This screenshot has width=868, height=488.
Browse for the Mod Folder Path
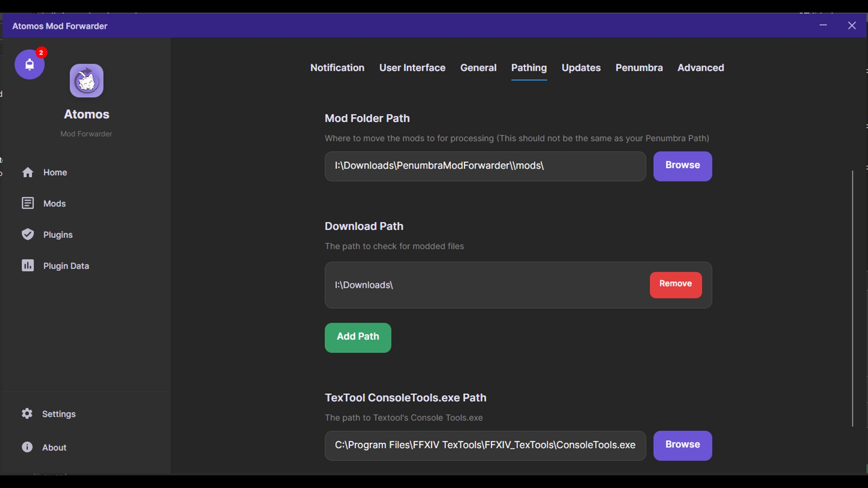pyautogui.click(x=683, y=166)
